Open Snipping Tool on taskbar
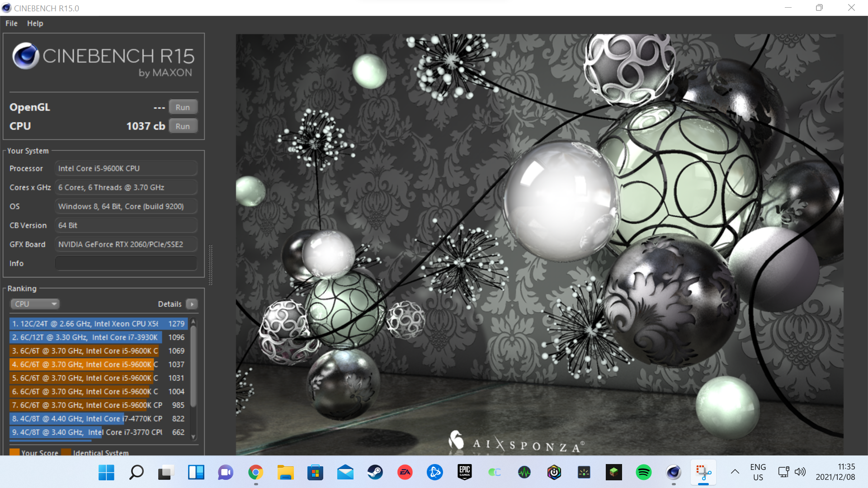 pyautogui.click(x=703, y=473)
